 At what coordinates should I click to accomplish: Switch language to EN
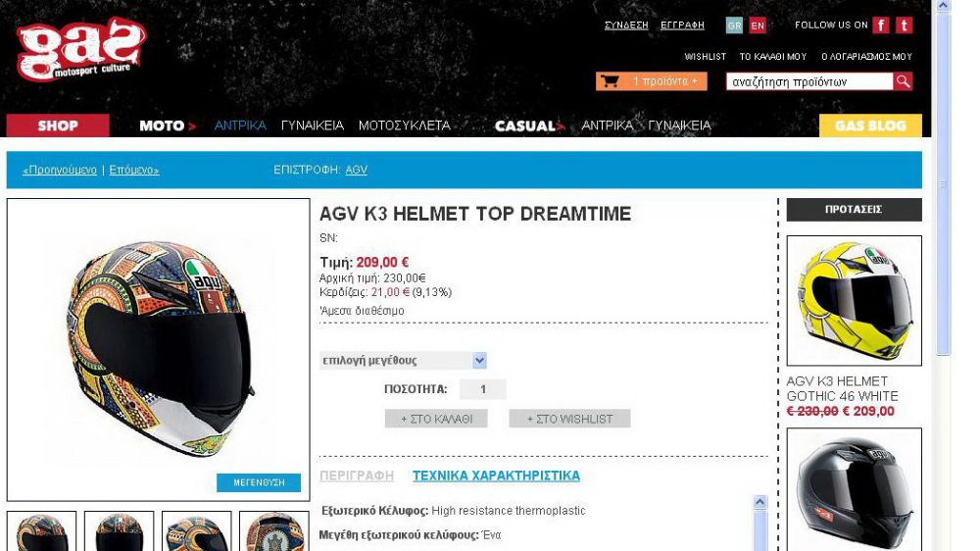coord(758,25)
